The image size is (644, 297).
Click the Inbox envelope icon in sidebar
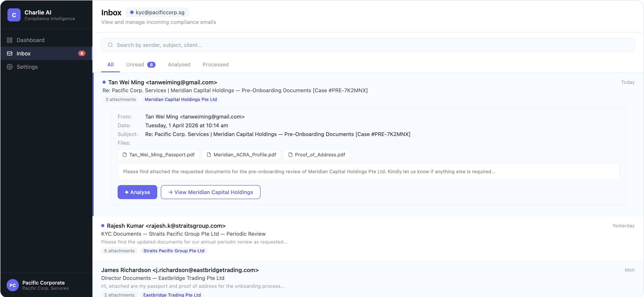click(x=9, y=53)
